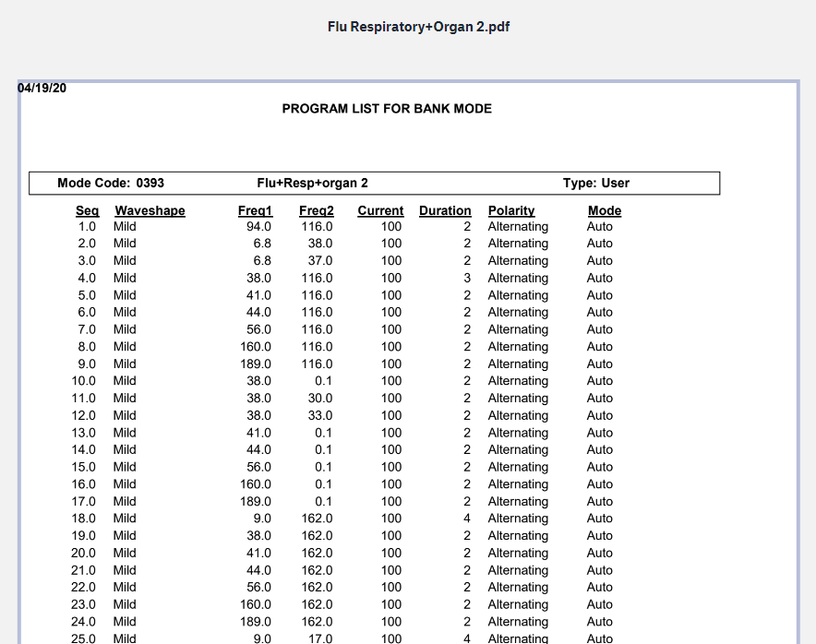Image resolution: width=816 pixels, height=644 pixels.
Task: Select the frequency value 189.0 on row 24.0
Action: [257, 621]
